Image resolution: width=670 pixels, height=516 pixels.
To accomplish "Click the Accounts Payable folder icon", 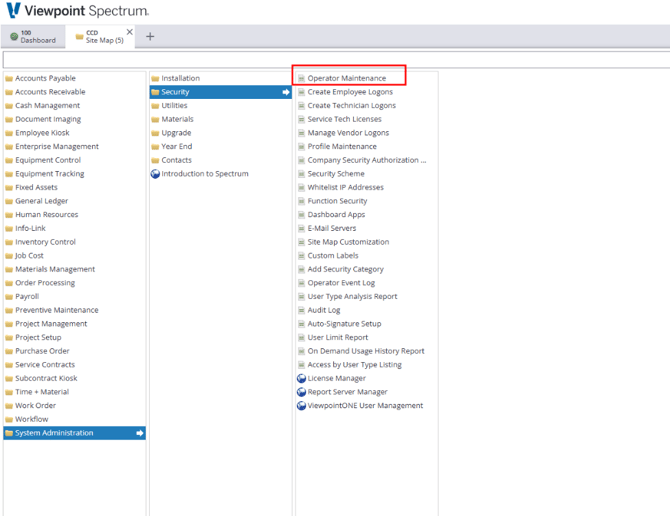I will pyautogui.click(x=9, y=79).
